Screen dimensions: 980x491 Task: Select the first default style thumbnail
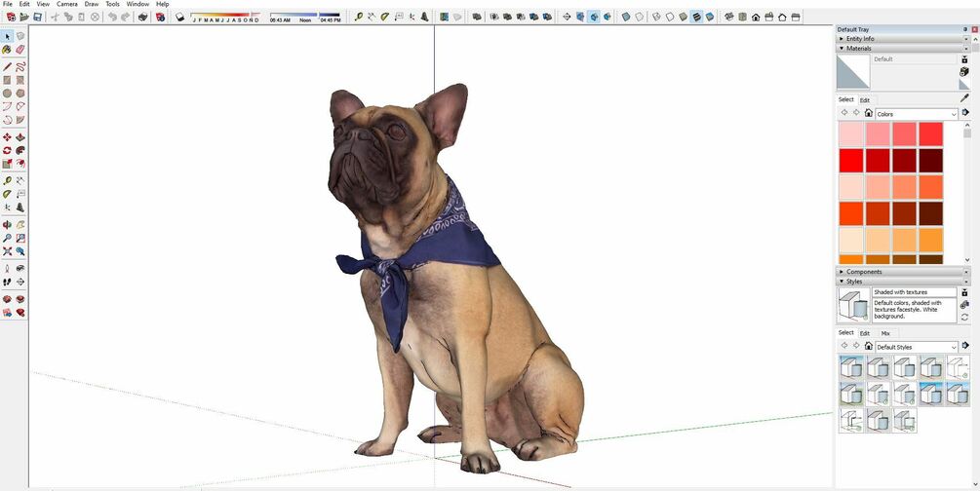pyautogui.click(x=850, y=366)
